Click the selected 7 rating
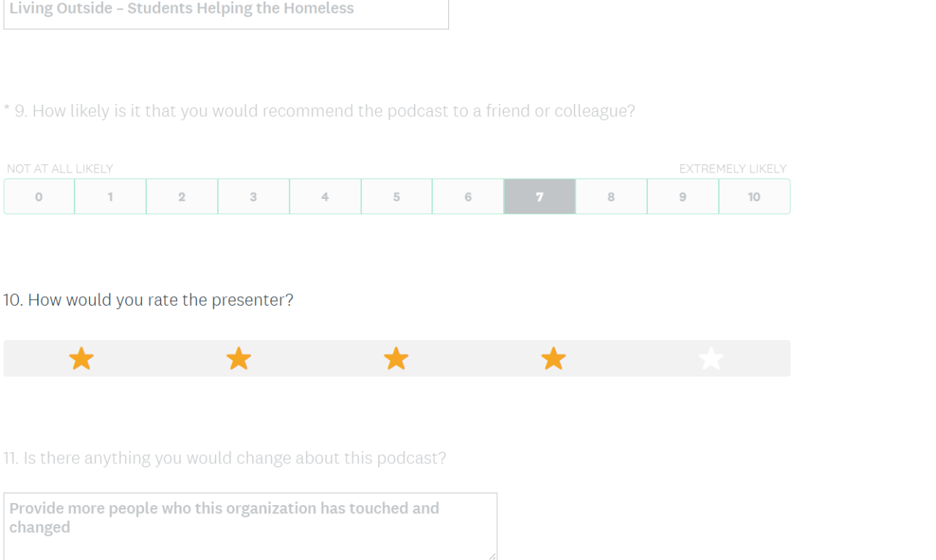Viewport: 936px width, 560px height. (x=540, y=197)
